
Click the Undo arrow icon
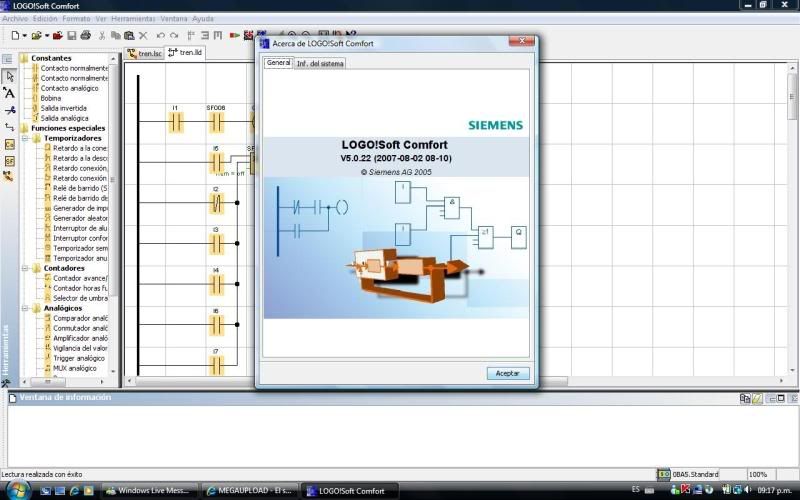point(161,35)
